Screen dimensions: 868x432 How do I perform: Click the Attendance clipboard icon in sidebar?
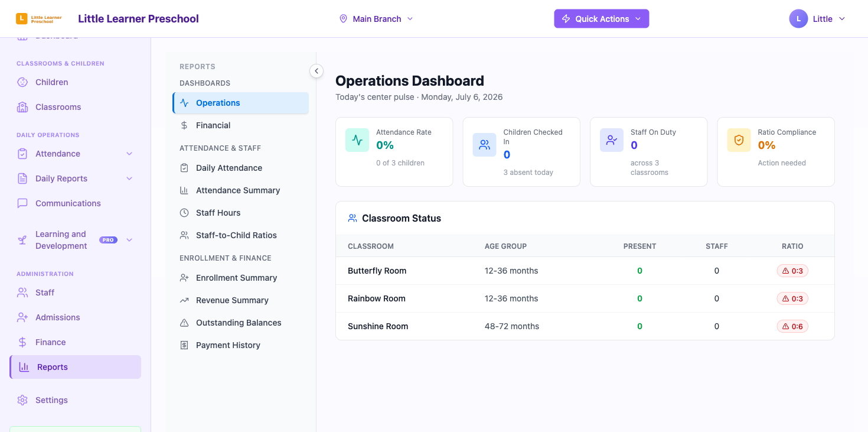pos(22,154)
